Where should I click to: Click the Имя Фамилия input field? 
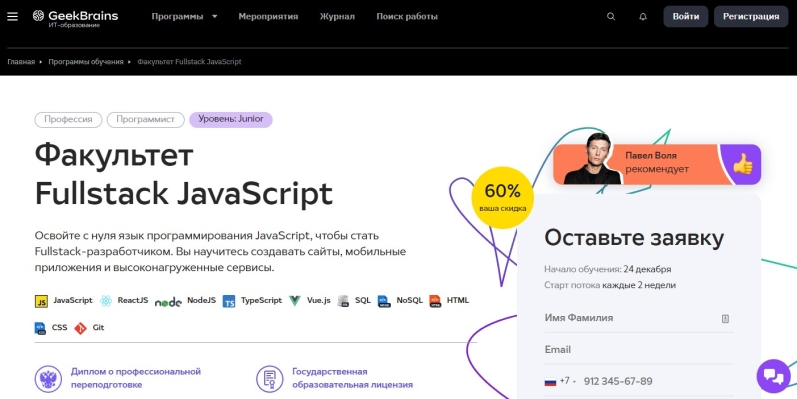(x=639, y=318)
